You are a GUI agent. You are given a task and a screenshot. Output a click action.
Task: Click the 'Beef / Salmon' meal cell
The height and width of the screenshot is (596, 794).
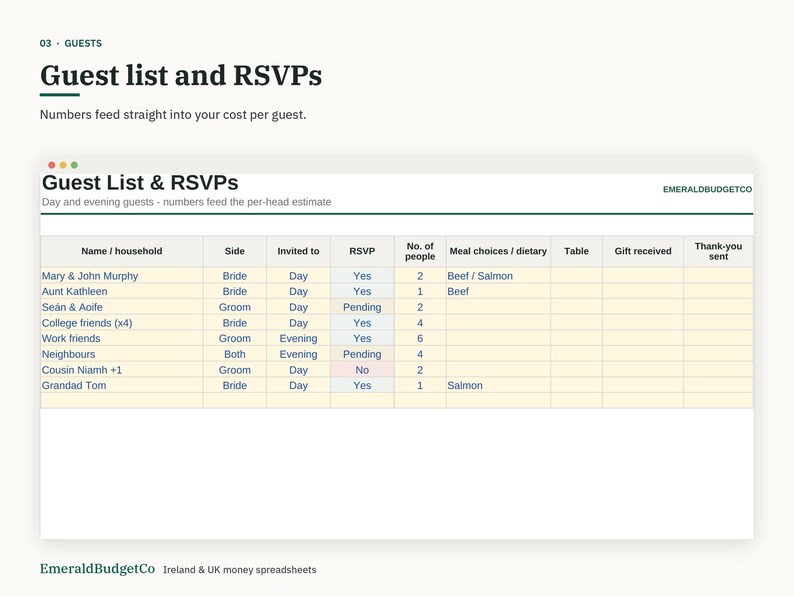click(498, 276)
